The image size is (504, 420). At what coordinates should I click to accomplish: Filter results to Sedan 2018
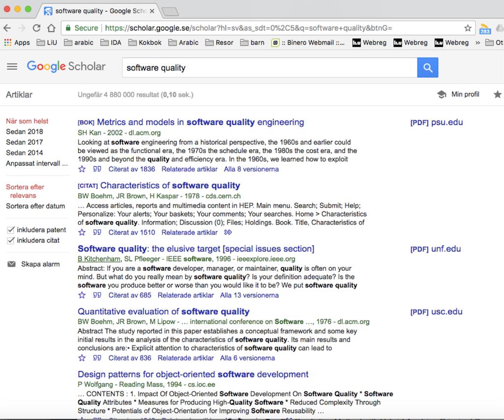[x=25, y=131]
